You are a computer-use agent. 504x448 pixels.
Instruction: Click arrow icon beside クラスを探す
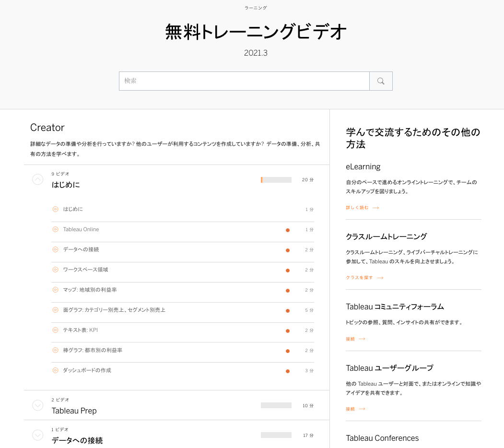click(x=380, y=278)
